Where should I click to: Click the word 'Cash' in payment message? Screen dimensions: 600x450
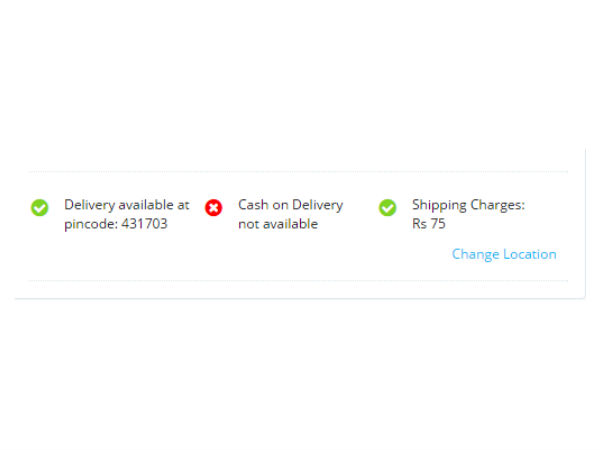pos(253,205)
